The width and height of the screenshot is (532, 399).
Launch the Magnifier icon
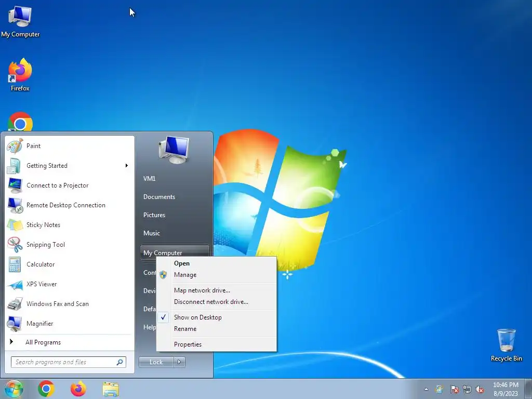pos(15,324)
